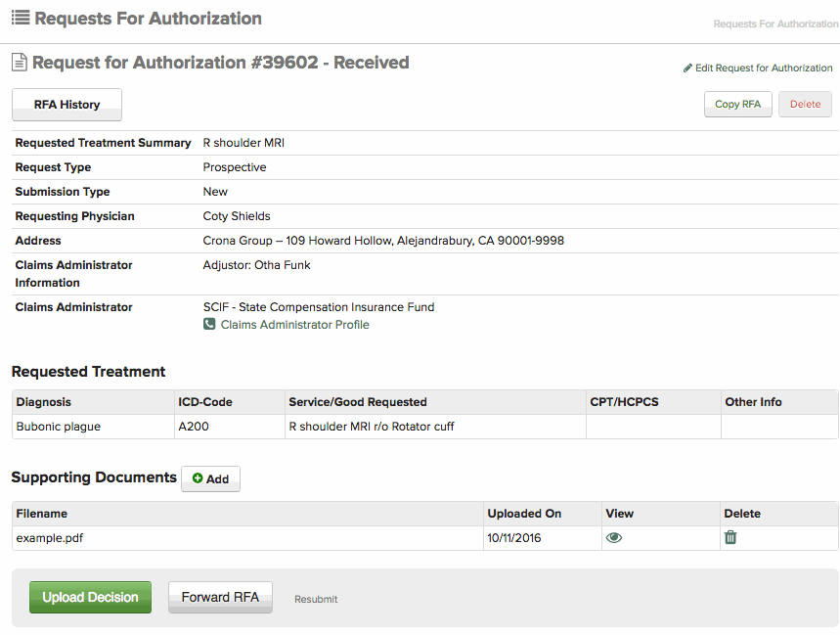
Task: Click the Requests For Authorization breadcrumb
Action: point(775,23)
